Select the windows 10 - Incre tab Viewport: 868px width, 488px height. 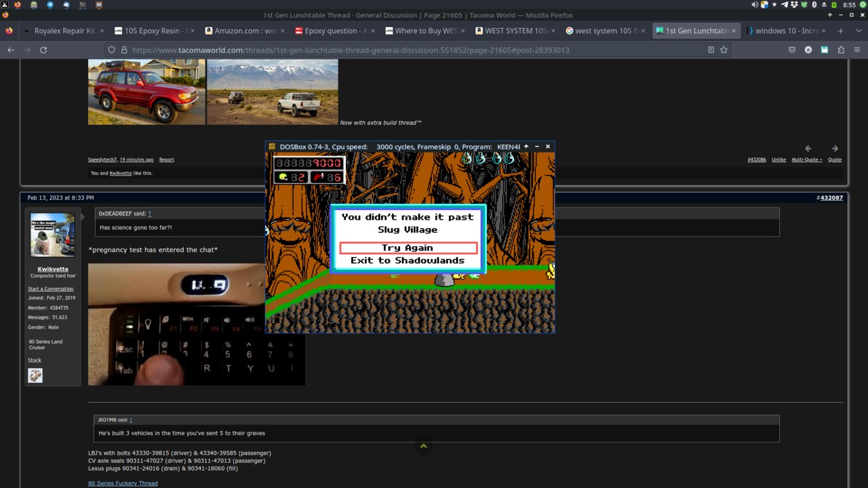click(x=785, y=30)
